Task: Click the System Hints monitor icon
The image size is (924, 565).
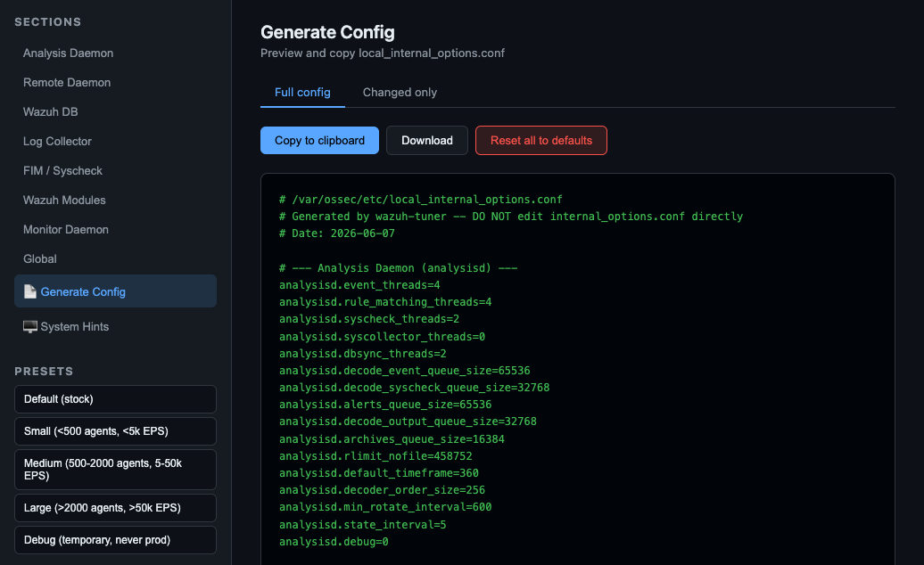Action: coord(30,327)
